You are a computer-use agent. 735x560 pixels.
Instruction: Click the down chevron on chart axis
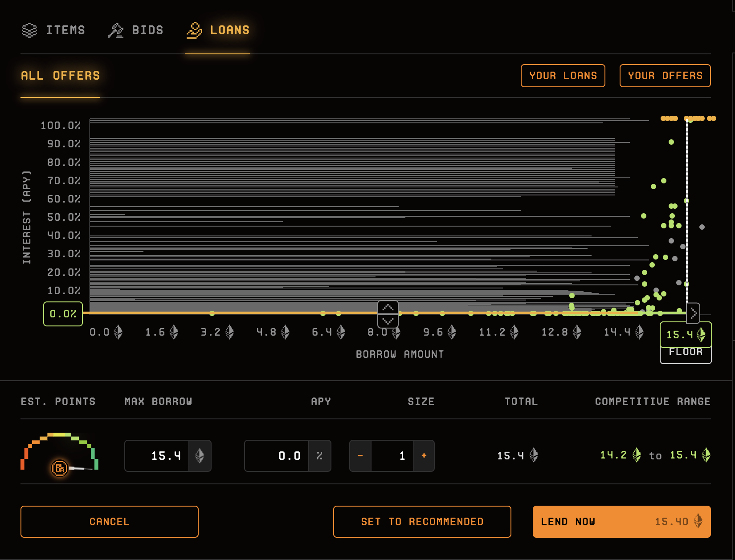point(388,321)
